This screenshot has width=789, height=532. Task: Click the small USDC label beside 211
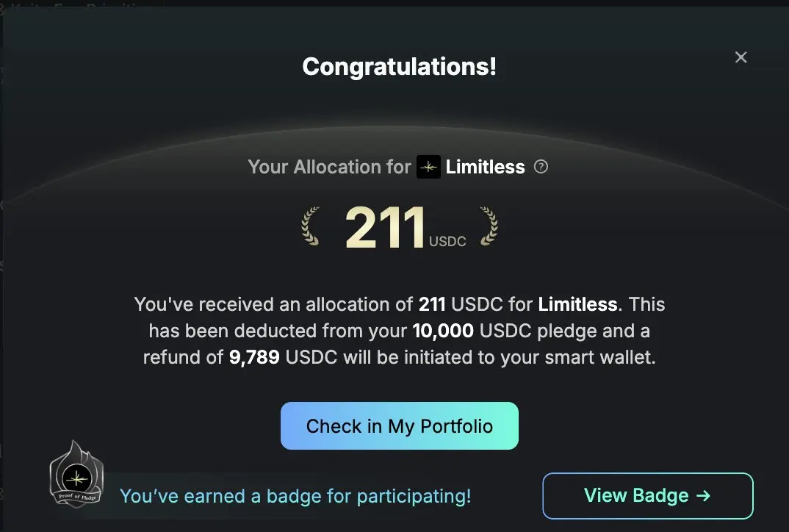pos(447,241)
